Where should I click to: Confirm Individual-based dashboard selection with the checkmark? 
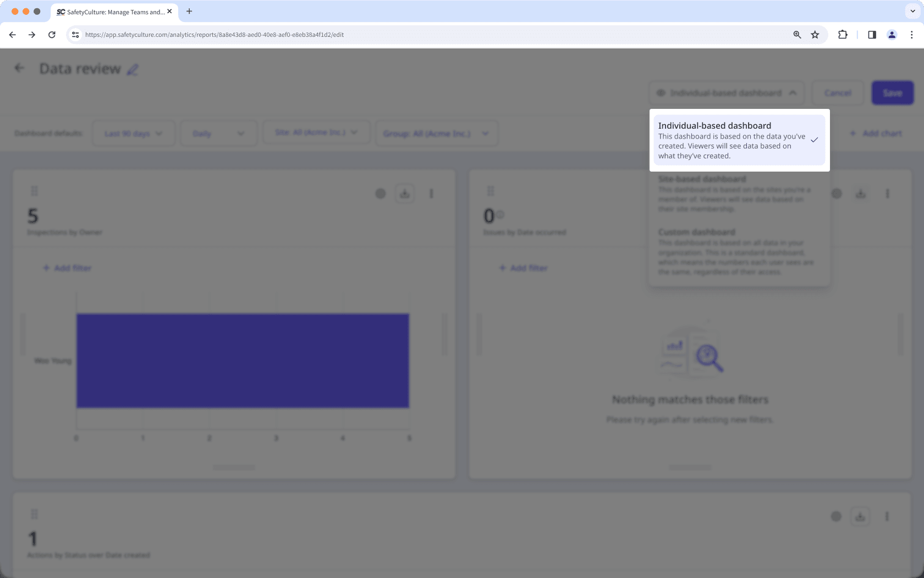[814, 141]
